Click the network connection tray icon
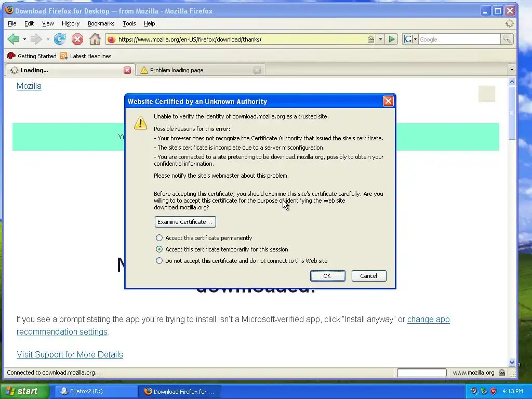 coord(484,391)
